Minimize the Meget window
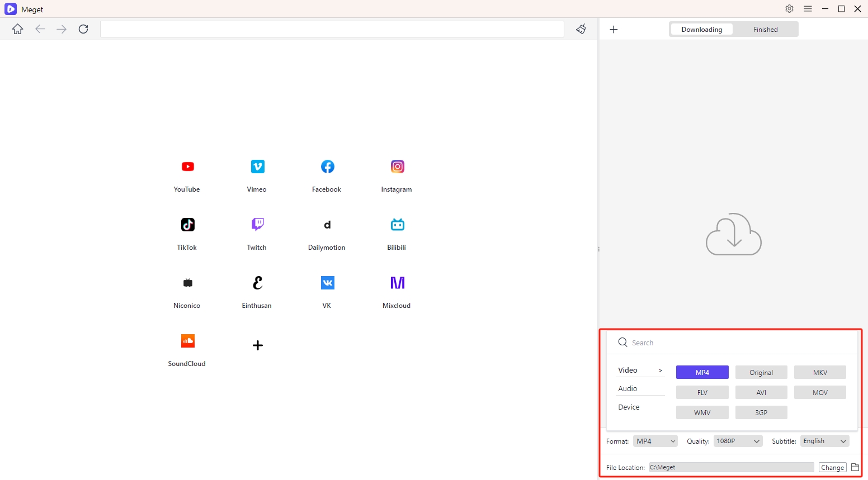This screenshot has height=480, width=868. [825, 9]
